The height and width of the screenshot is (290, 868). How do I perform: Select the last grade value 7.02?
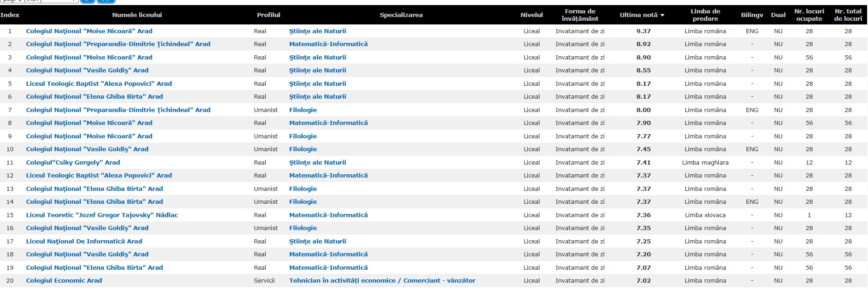(x=643, y=280)
